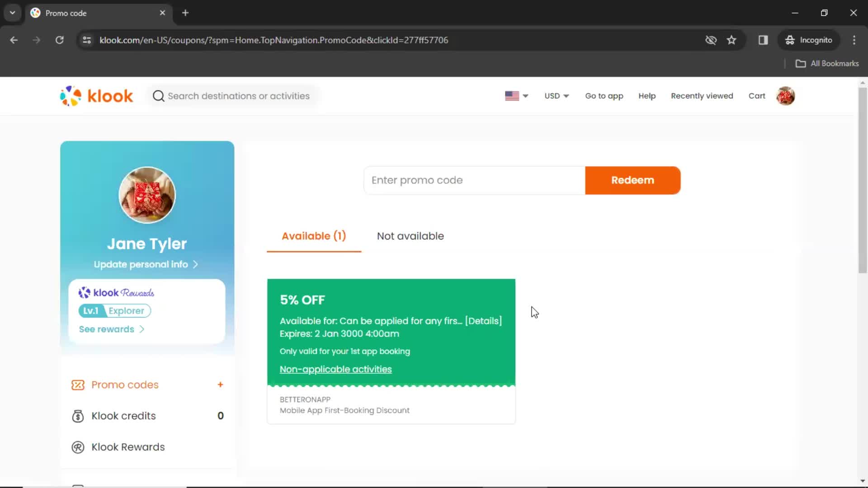The image size is (868, 488).
Task: Click the page vertical scrollbar
Action: (863, 181)
